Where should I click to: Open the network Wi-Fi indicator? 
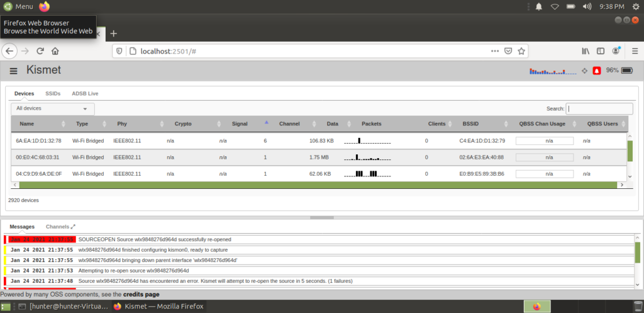point(555,6)
